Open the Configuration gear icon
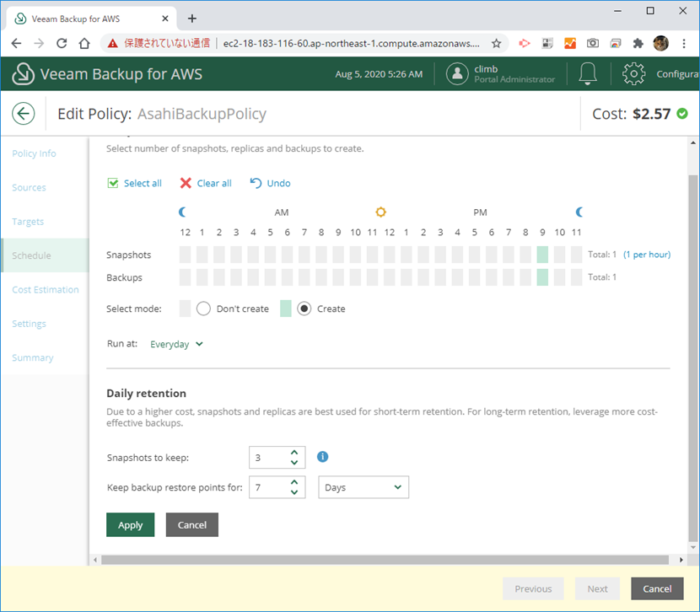 (633, 73)
